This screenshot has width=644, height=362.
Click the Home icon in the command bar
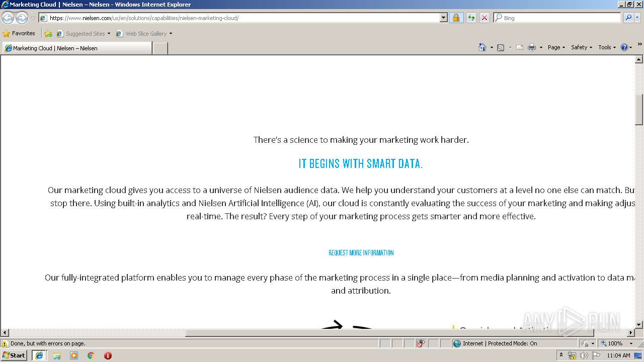482,47
